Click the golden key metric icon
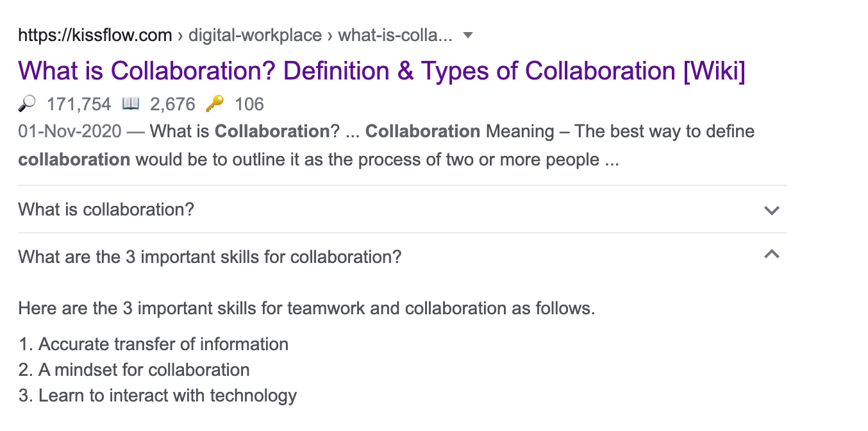The width and height of the screenshot is (868, 431). click(x=215, y=103)
